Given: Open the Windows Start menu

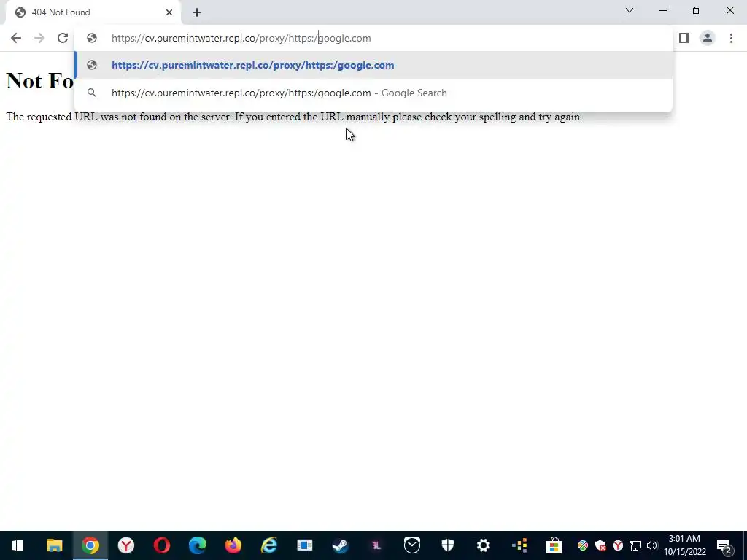Looking at the screenshot, I should pyautogui.click(x=18, y=545).
